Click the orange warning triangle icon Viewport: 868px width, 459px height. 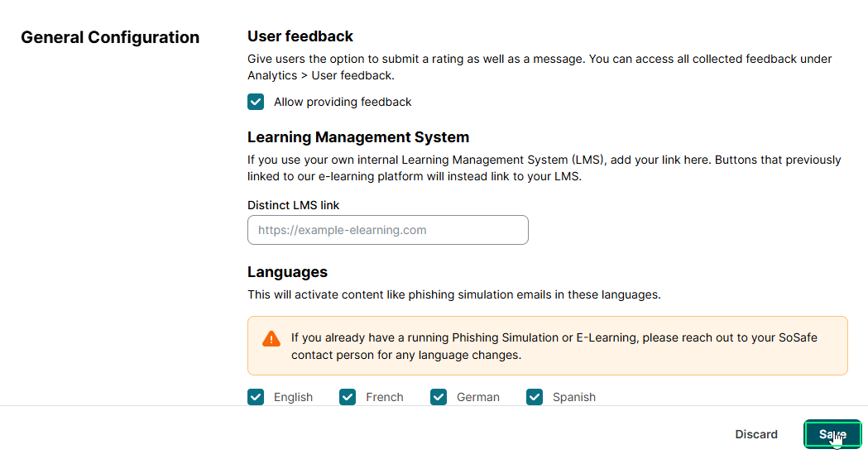point(271,338)
